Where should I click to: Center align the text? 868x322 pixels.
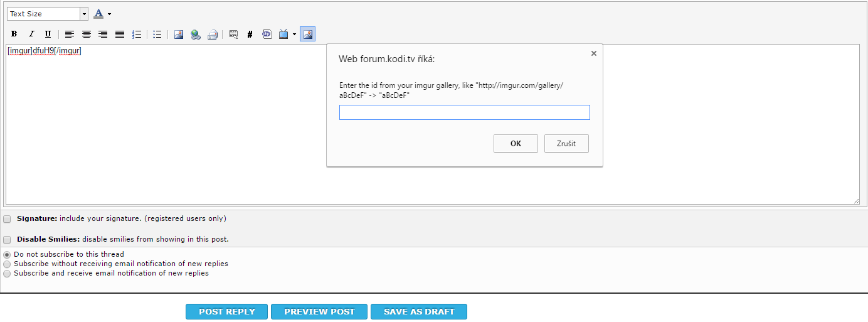(x=87, y=35)
